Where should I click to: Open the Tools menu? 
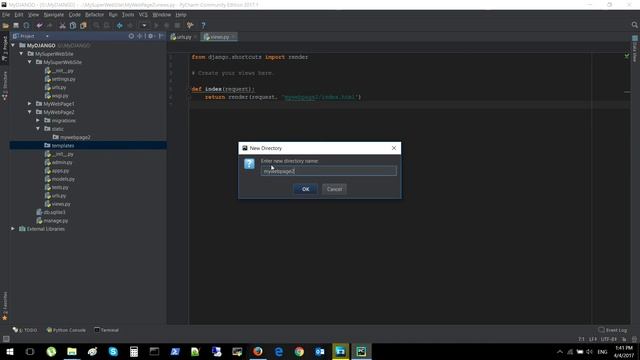click(128, 15)
